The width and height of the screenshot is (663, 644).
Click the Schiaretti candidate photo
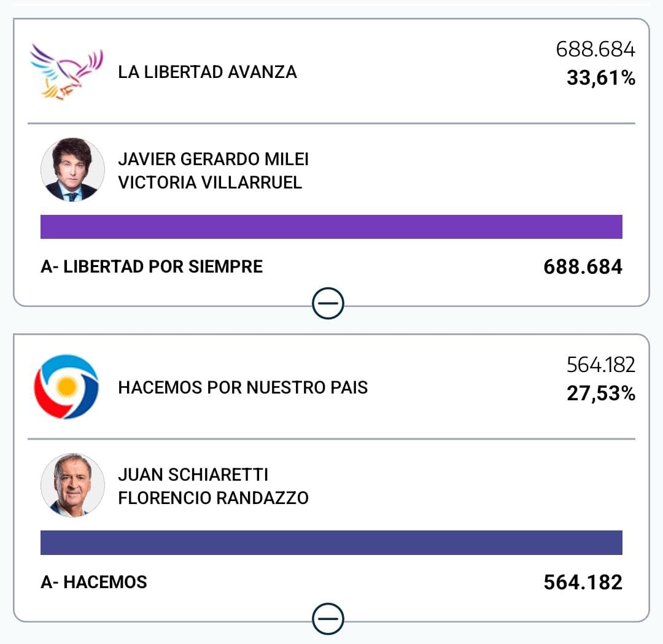point(72,485)
